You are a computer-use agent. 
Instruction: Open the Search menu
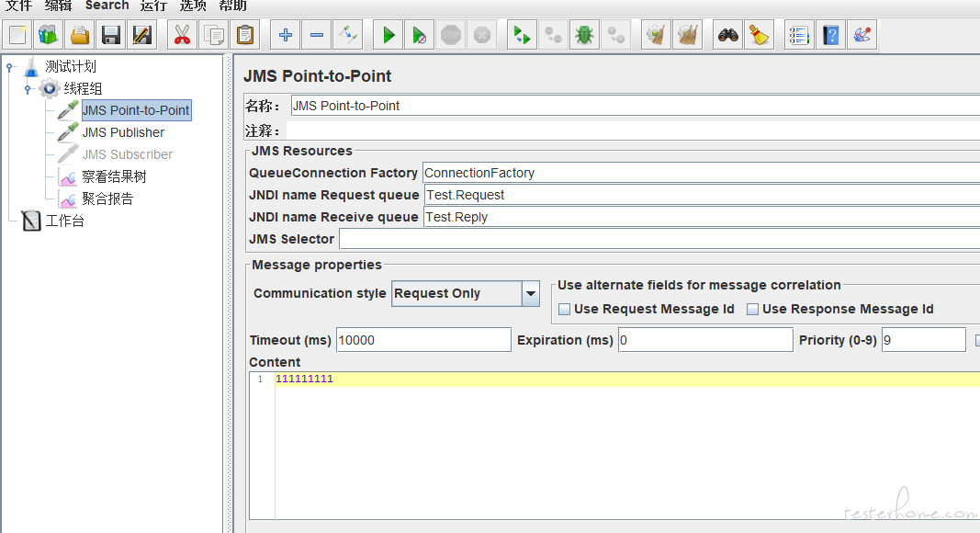tap(107, 6)
